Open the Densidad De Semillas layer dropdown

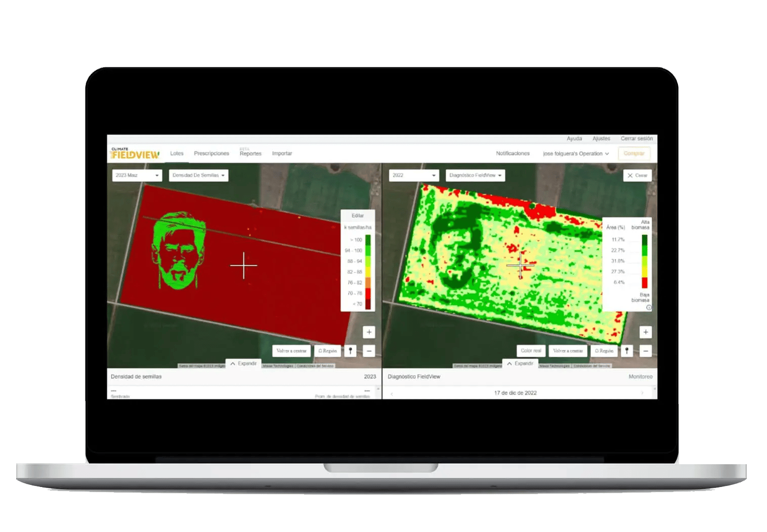pyautogui.click(x=198, y=175)
